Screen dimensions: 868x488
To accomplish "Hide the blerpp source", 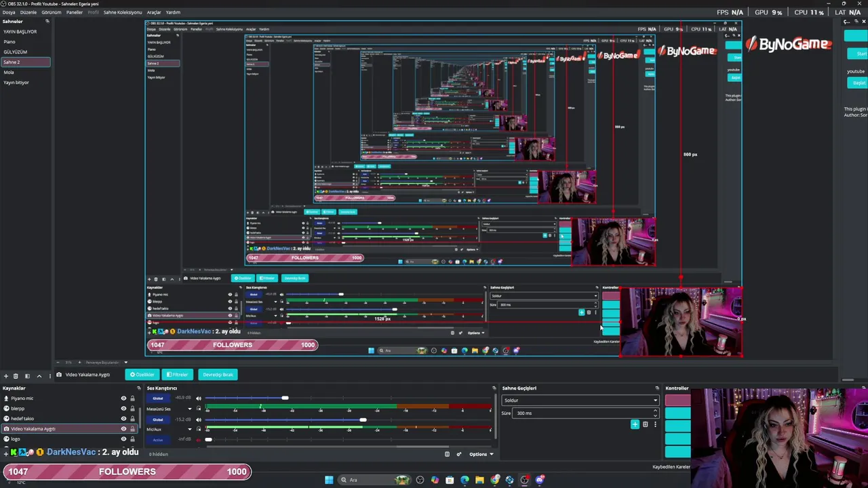I will click(123, 409).
